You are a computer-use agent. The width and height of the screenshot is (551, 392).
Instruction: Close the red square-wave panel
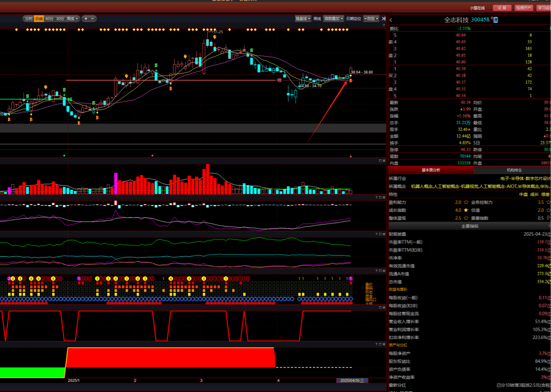tap(384, 307)
